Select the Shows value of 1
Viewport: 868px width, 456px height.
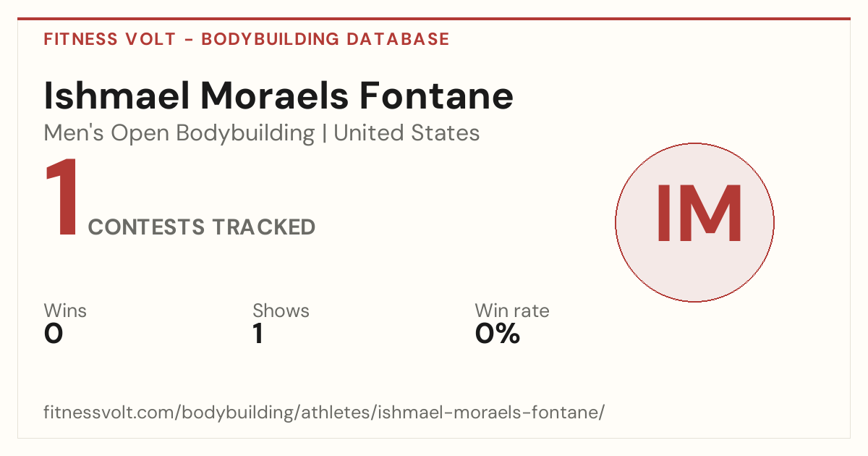tap(258, 334)
